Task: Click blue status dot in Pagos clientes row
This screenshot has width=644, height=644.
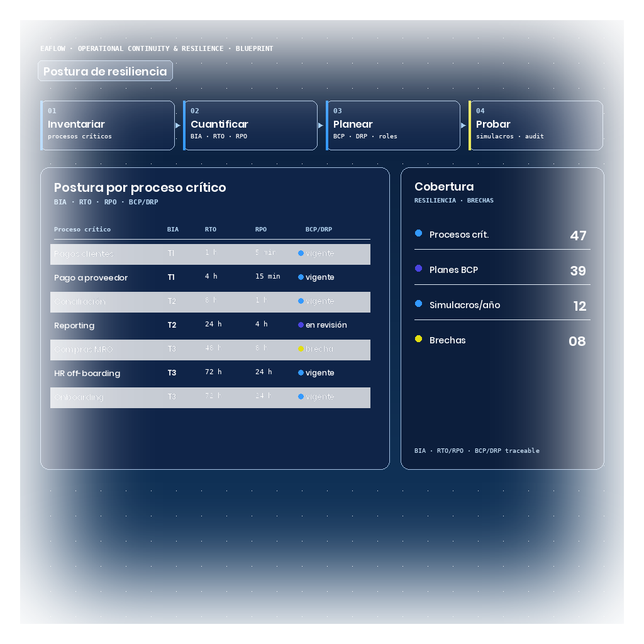Action: [301, 253]
